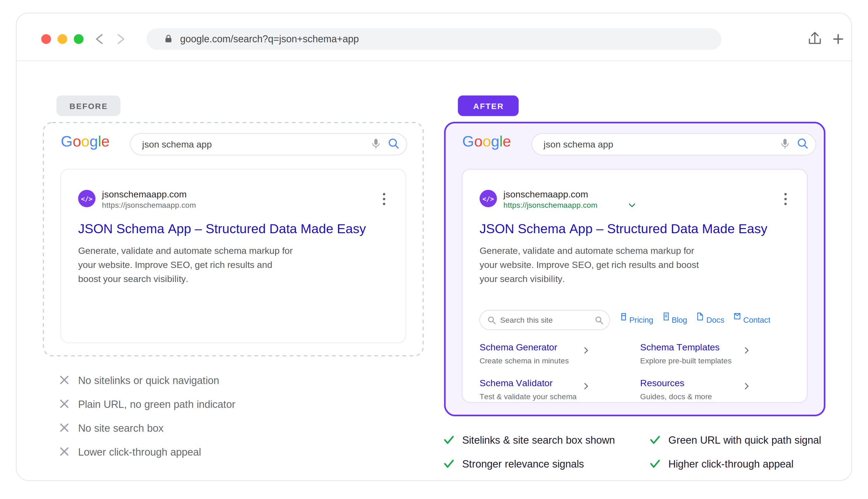Go forward with the browser forward arrow
The height and width of the screenshot is (499, 868).
tap(121, 39)
